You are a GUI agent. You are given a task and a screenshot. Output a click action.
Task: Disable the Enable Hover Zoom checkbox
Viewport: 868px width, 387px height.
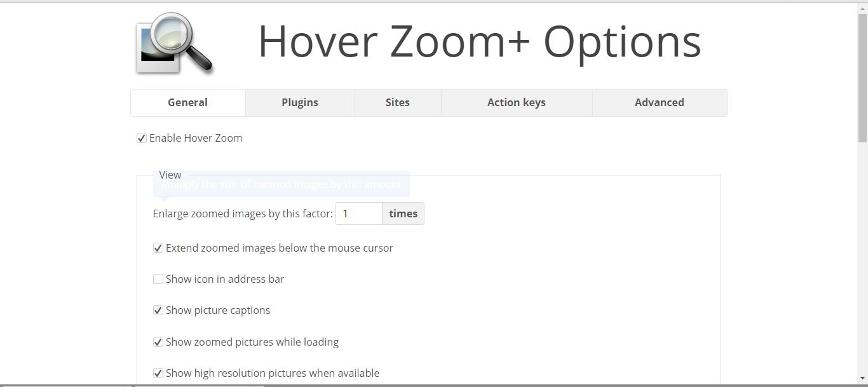coord(141,138)
